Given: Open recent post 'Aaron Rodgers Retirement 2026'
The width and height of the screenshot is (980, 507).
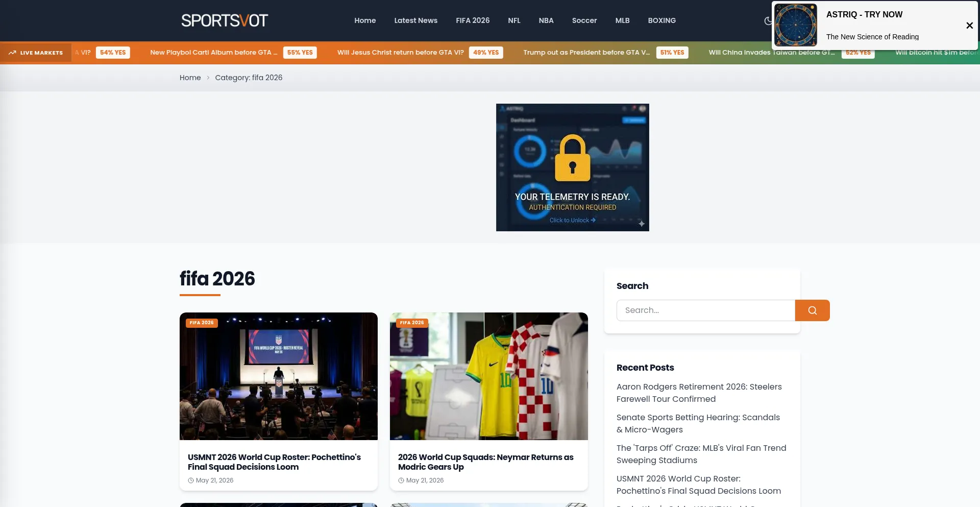Looking at the screenshot, I should [699, 393].
